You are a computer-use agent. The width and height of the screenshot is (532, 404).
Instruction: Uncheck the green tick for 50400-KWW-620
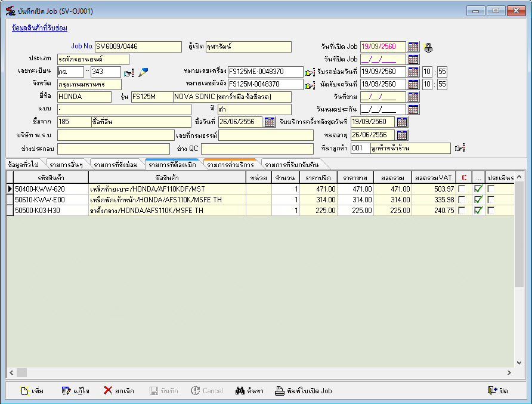coord(478,189)
